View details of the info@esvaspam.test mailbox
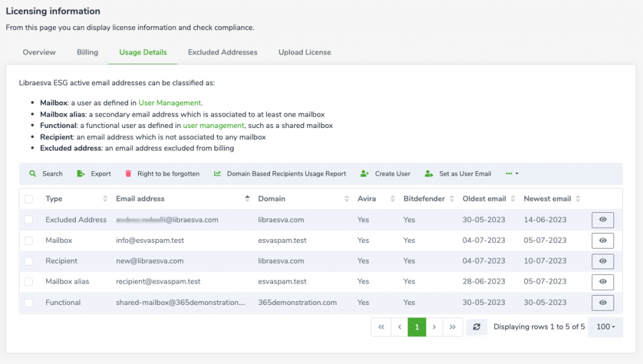The height and width of the screenshot is (364, 643). [602, 240]
